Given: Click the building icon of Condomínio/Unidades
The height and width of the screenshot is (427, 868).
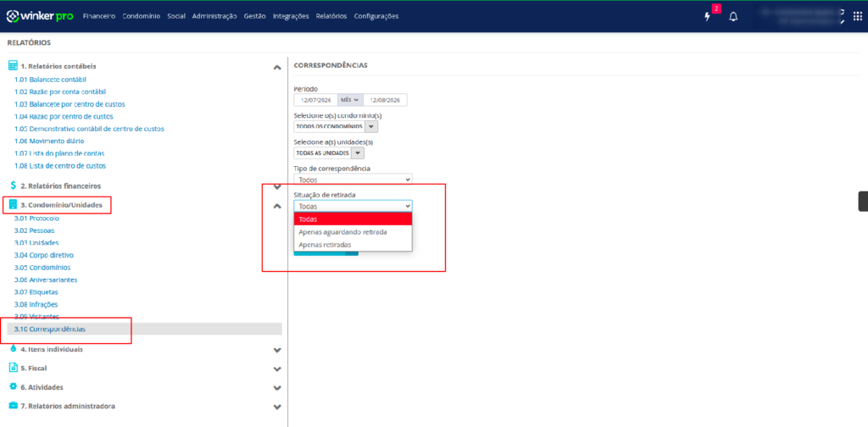Looking at the screenshot, I should pyautogui.click(x=13, y=205).
